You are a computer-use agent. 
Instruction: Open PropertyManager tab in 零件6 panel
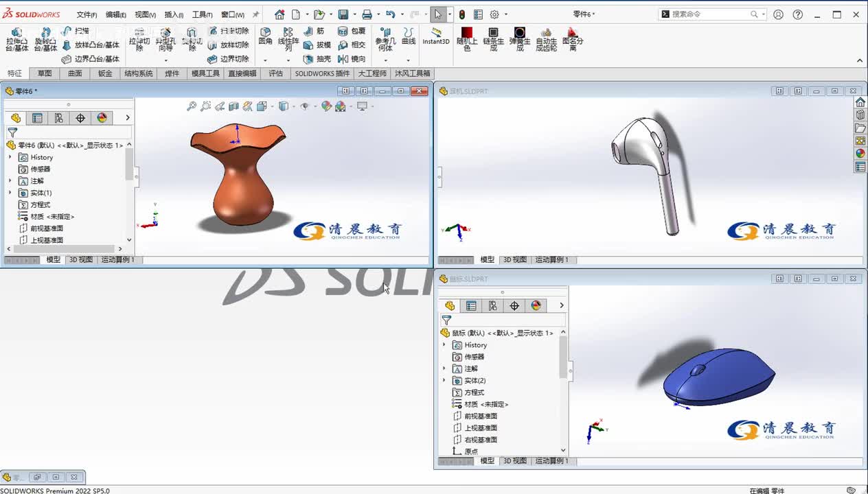click(x=37, y=118)
